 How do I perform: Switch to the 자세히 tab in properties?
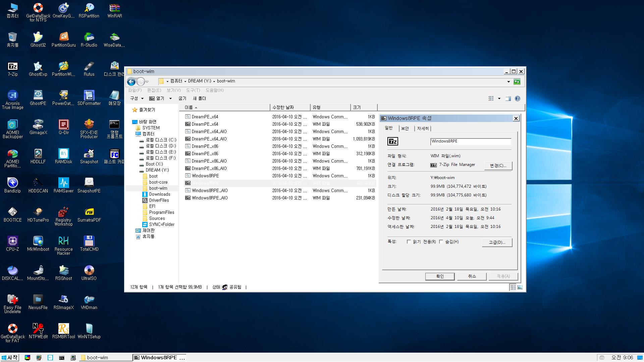point(423,128)
